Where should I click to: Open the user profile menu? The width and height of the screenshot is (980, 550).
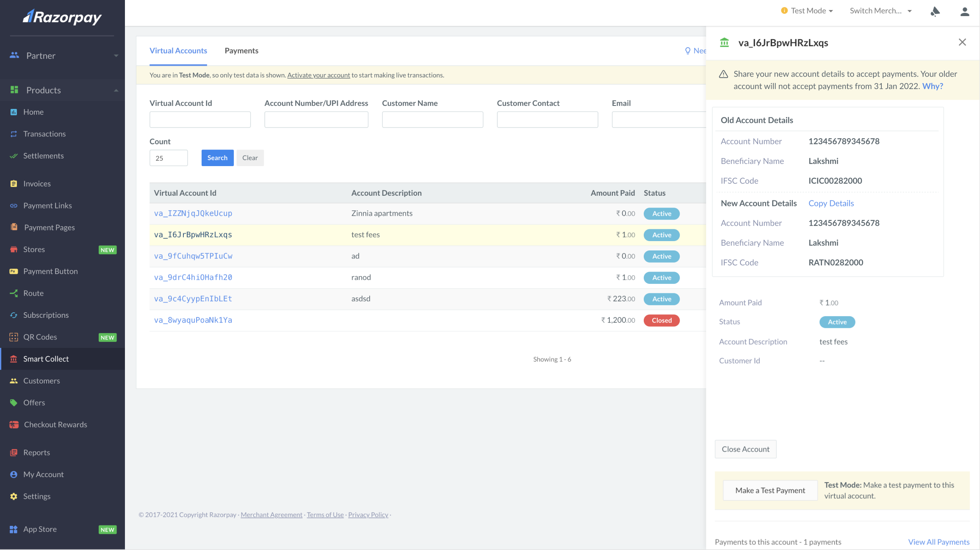click(x=964, y=12)
